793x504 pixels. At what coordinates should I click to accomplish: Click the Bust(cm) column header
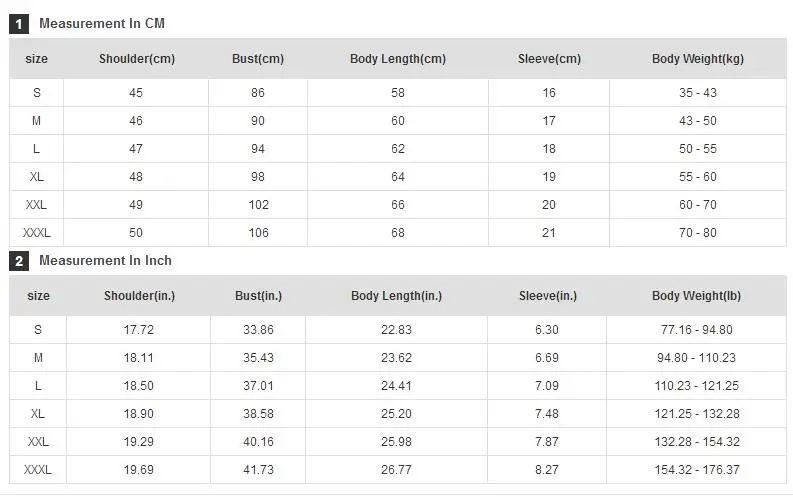258,59
